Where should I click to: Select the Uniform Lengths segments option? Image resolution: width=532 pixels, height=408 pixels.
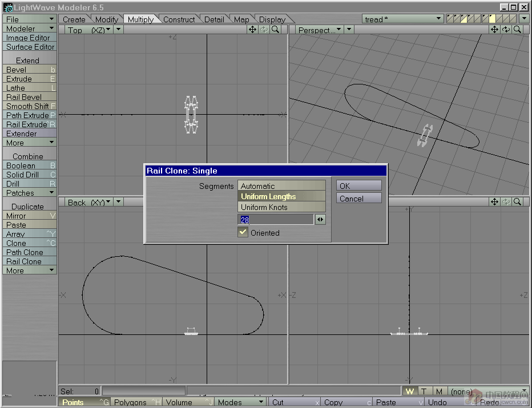coord(281,196)
